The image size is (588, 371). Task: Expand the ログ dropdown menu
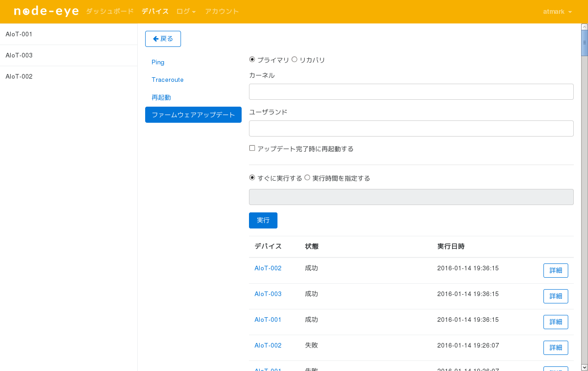coord(186,11)
